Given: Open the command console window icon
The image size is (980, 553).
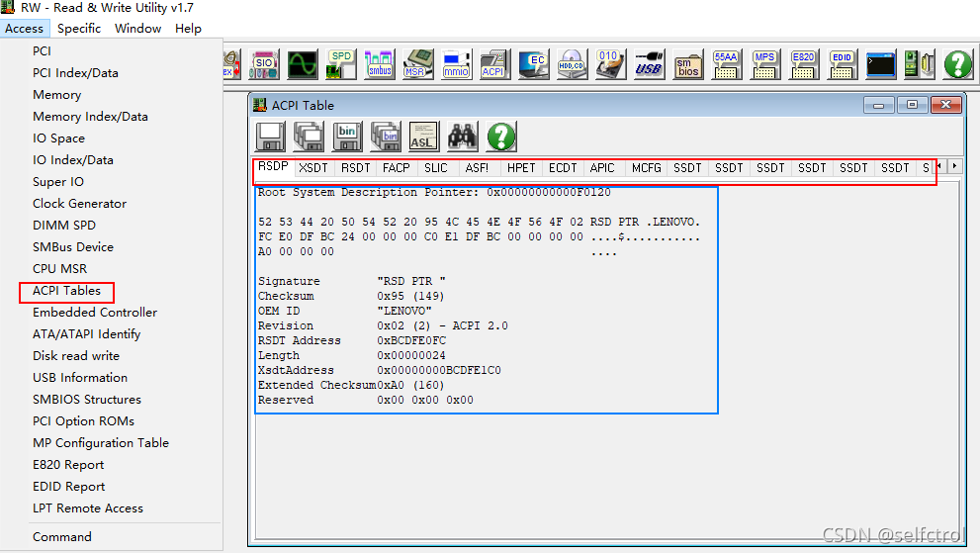Looking at the screenshot, I should click(x=881, y=64).
